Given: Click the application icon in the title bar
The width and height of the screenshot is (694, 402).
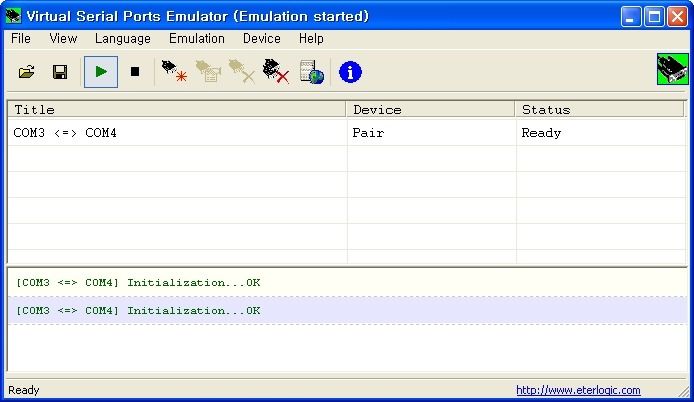Looking at the screenshot, I should point(13,16).
